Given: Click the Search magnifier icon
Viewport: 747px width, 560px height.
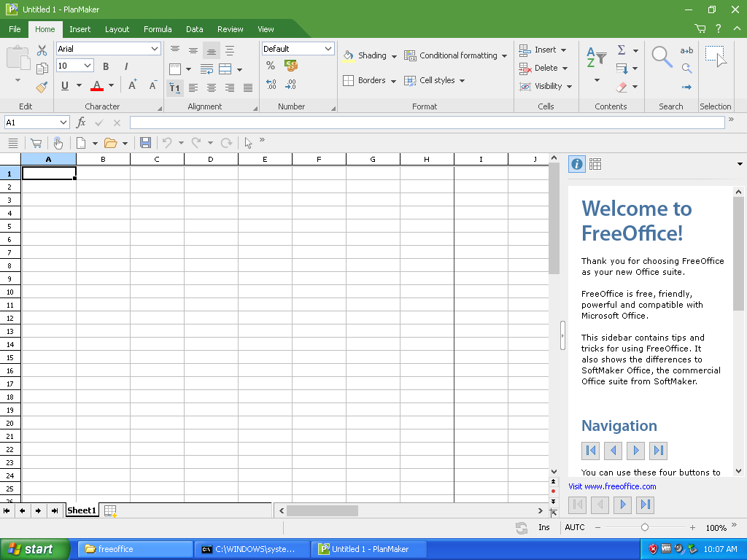Looking at the screenshot, I should (662, 57).
